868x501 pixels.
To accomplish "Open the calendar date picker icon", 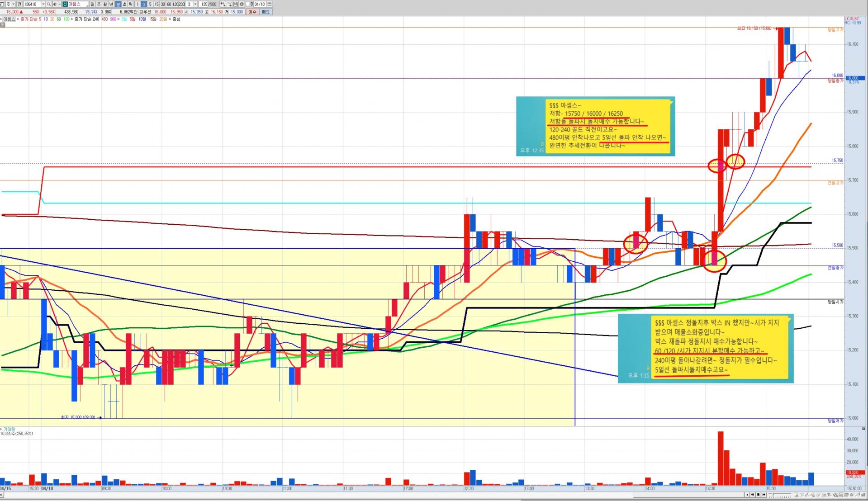I will coord(270,4).
